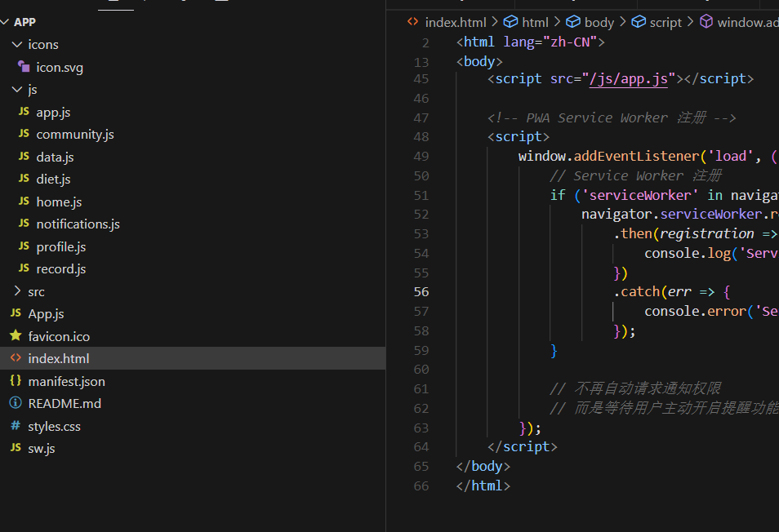
Task: Expand the src folder
Action: point(36,291)
